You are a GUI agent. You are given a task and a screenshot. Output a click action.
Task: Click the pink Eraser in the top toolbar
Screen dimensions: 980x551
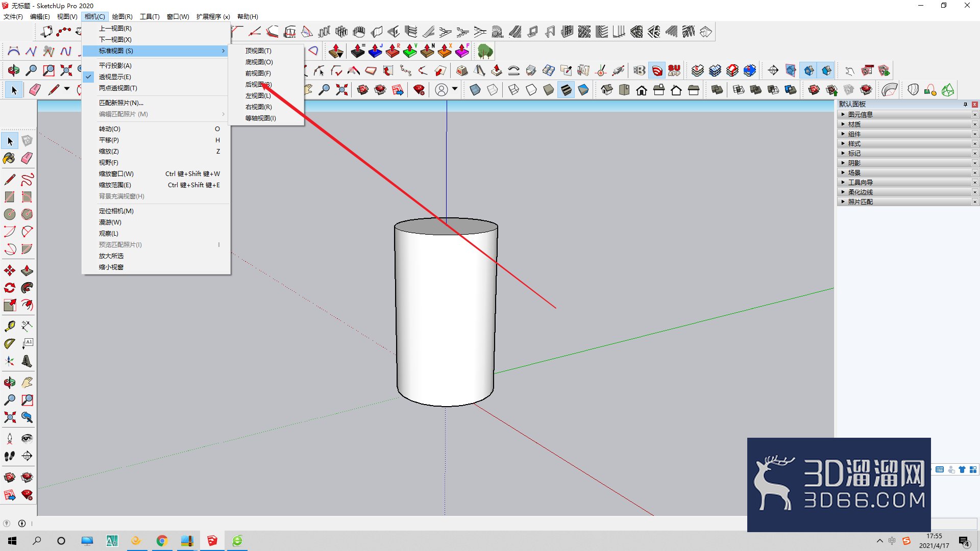click(35, 90)
